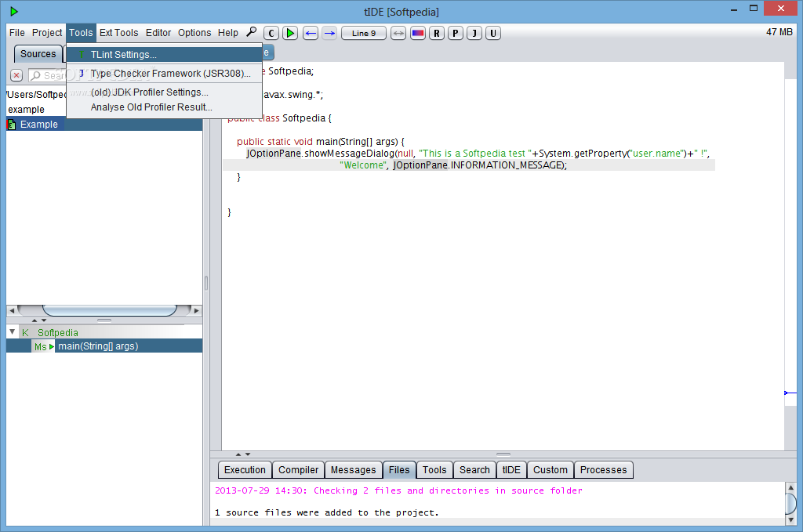This screenshot has width=803, height=532.
Task: Open the Help menu
Action: (x=228, y=33)
